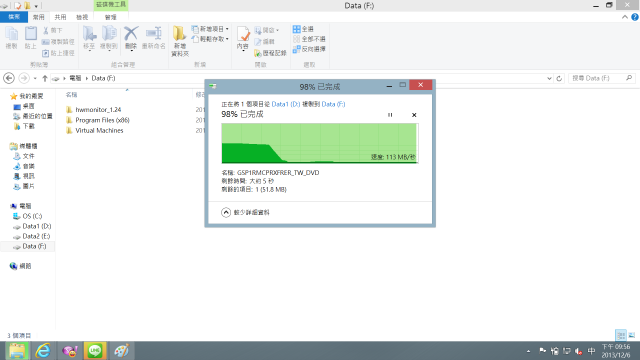Open the recent locations dropdown arrow

[x=35, y=78]
